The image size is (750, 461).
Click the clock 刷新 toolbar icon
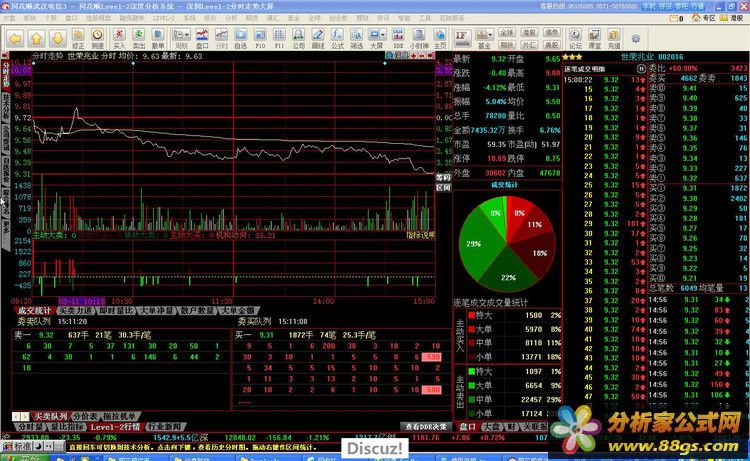click(x=98, y=38)
